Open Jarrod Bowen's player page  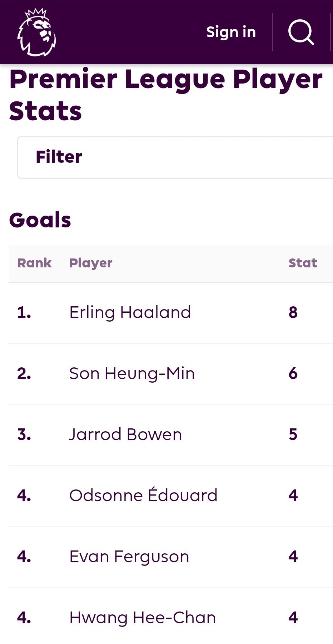[125, 434]
